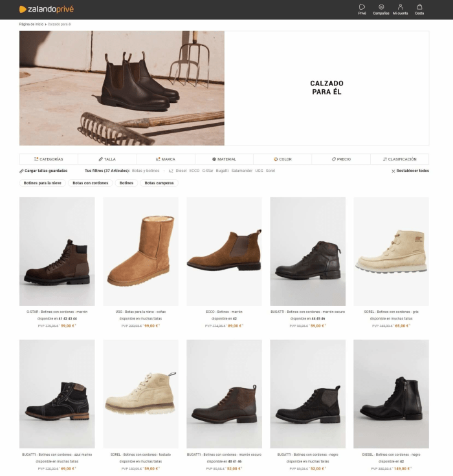
Task: Click the ECCO Botines marrón title
Action: pos(224,312)
